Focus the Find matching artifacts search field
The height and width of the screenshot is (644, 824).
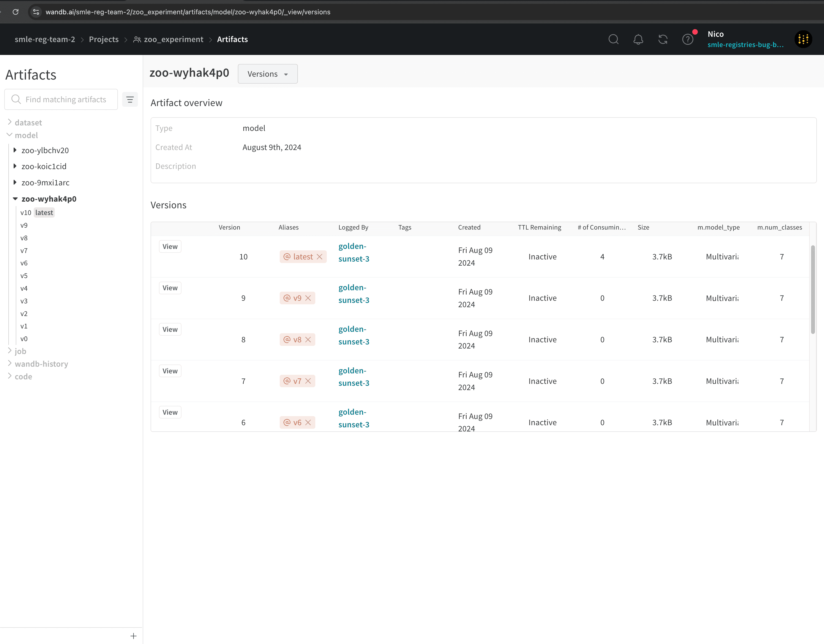(61, 100)
